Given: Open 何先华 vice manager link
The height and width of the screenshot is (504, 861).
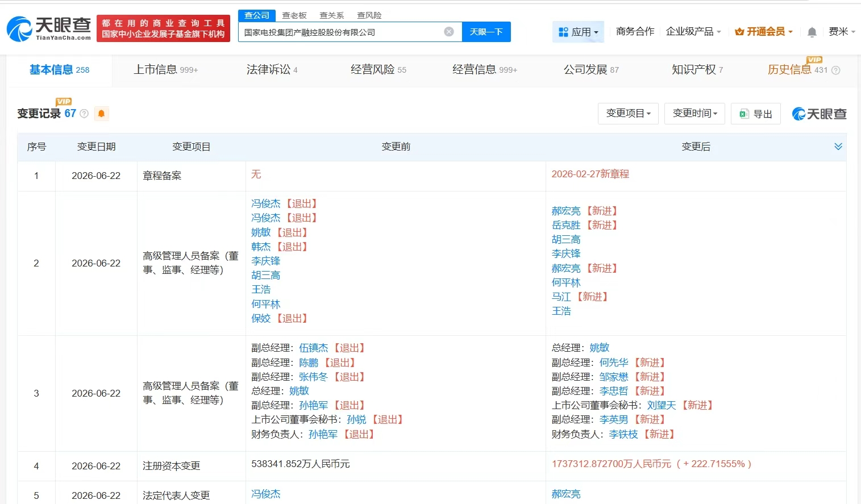Looking at the screenshot, I should (614, 363).
